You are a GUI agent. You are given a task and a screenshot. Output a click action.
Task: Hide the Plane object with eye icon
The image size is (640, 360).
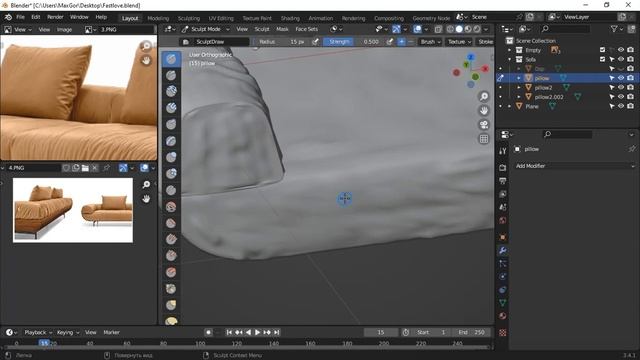(x=621, y=106)
